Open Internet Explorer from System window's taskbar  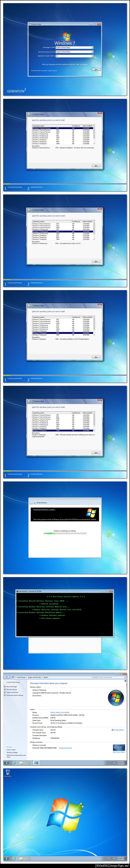point(14,763)
